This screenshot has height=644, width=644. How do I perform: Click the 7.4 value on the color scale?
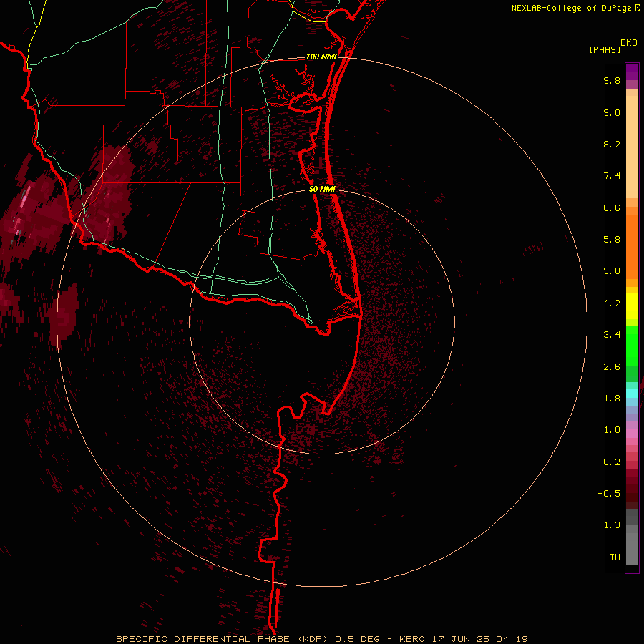pos(612,176)
